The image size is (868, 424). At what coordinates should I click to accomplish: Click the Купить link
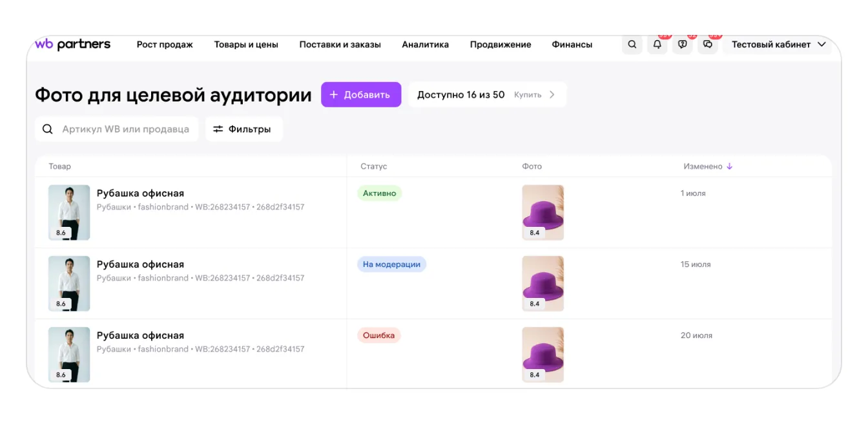pos(528,94)
